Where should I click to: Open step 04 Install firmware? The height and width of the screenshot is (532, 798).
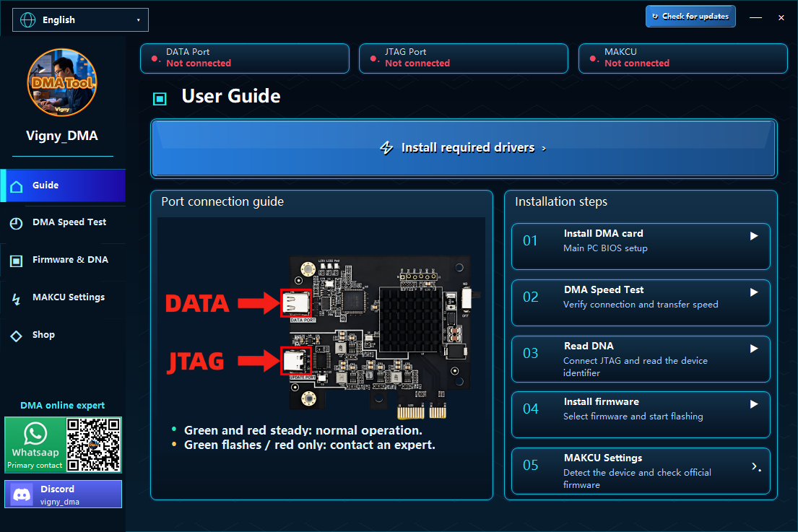[641, 414]
